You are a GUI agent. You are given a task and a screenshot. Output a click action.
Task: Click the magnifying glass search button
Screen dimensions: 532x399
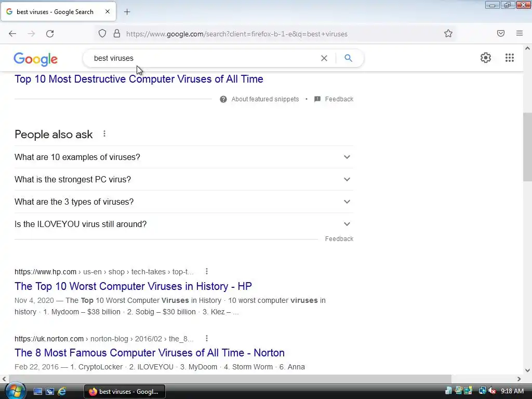(348, 58)
